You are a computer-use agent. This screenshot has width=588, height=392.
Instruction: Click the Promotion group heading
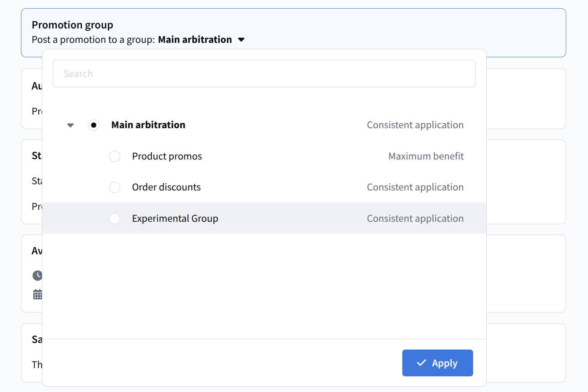(x=72, y=25)
